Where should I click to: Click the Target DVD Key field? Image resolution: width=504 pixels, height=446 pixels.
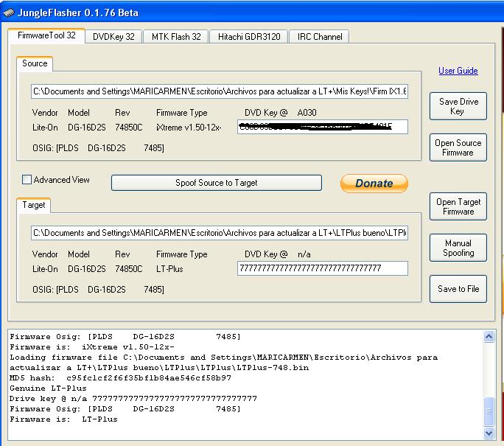(x=322, y=268)
